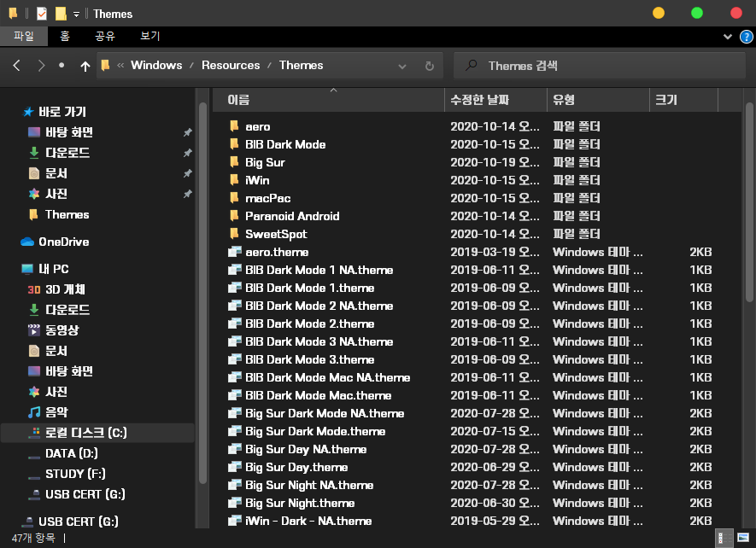Open 동영상 folder under 내 PC
The height and width of the screenshot is (548, 756).
tap(54, 330)
